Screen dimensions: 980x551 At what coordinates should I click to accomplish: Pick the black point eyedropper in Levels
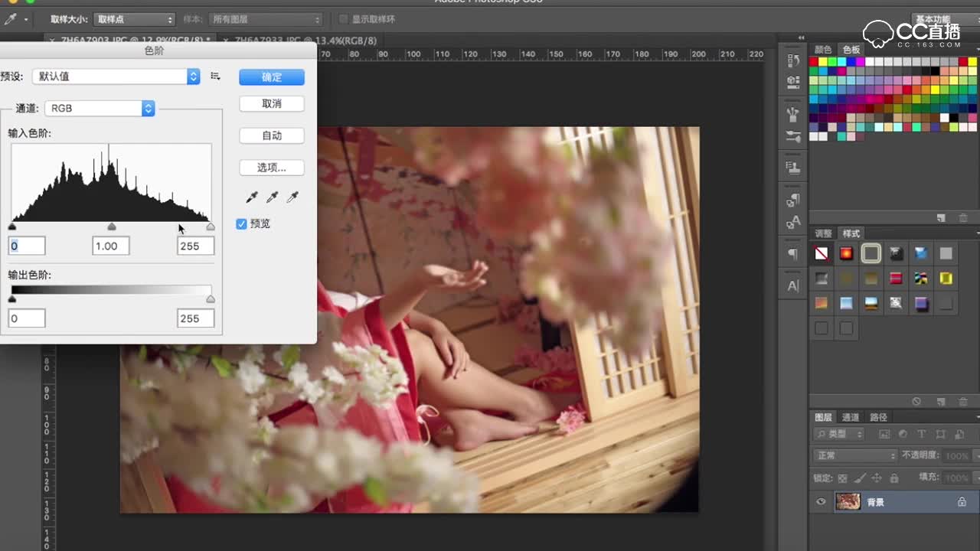click(252, 197)
